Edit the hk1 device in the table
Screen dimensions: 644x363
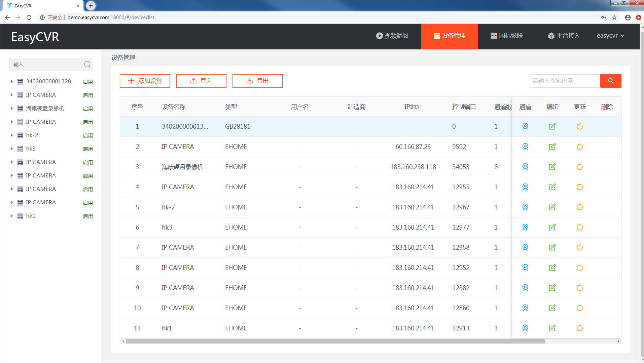click(552, 328)
